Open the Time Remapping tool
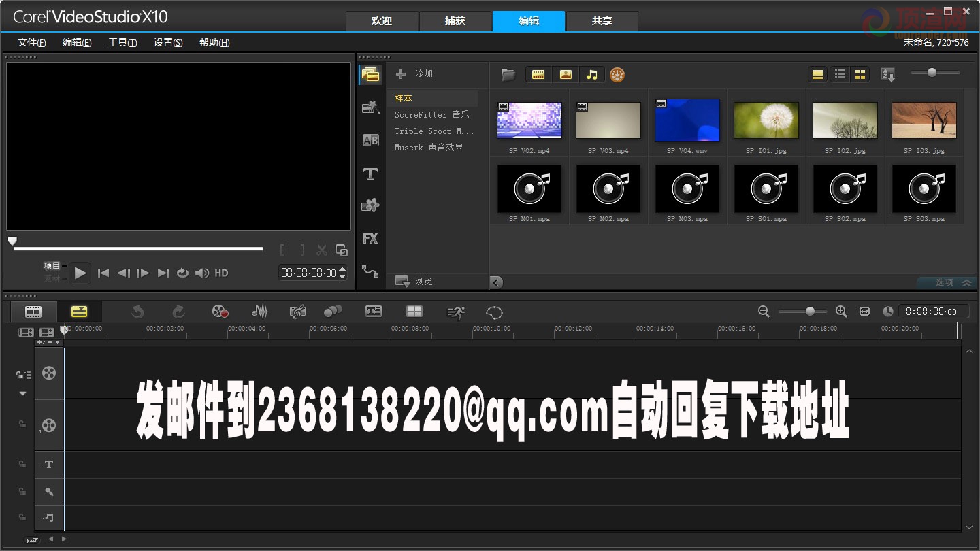This screenshot has width=980, height=551. (455, 312)
